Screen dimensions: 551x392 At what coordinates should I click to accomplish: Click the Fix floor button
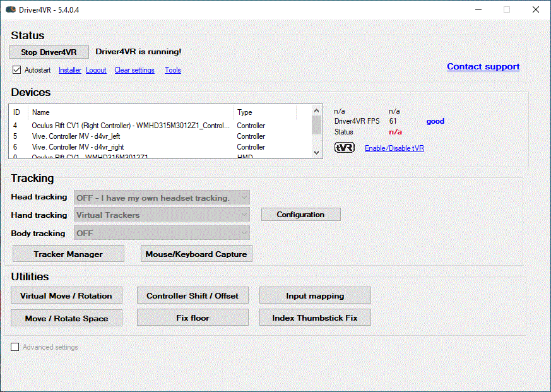coord(193,318)
